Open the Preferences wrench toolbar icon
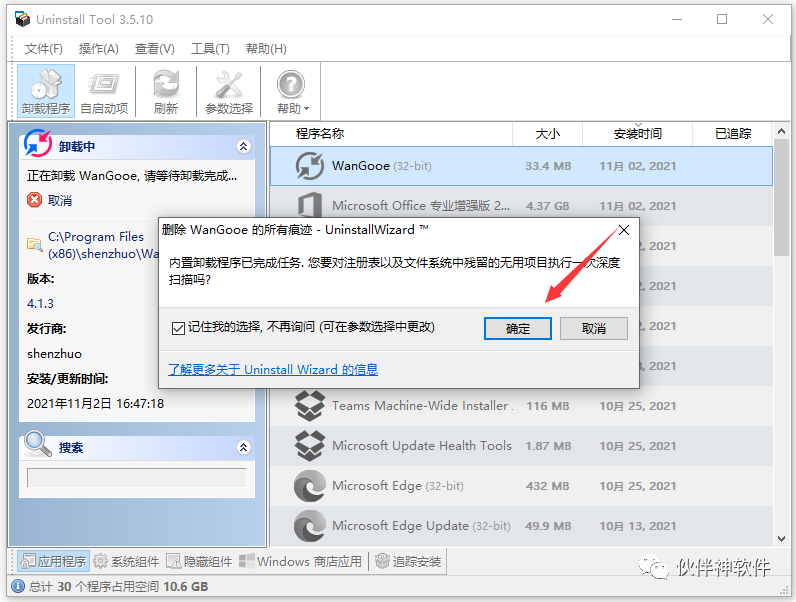This screenshot has height=602, width=796. (229, 91)
